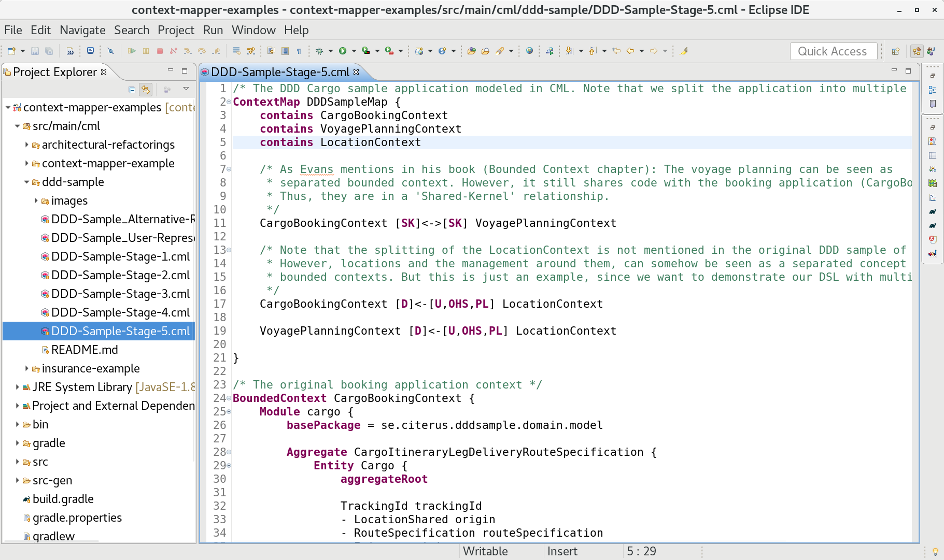Click the Coverage run icon
The height and width of the screenshot is (560, 944).
pyautogui.click(x=366, y=51)
